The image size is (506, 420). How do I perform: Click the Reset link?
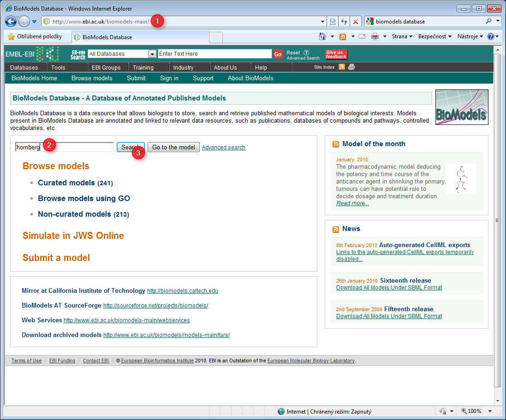point(293,53)
